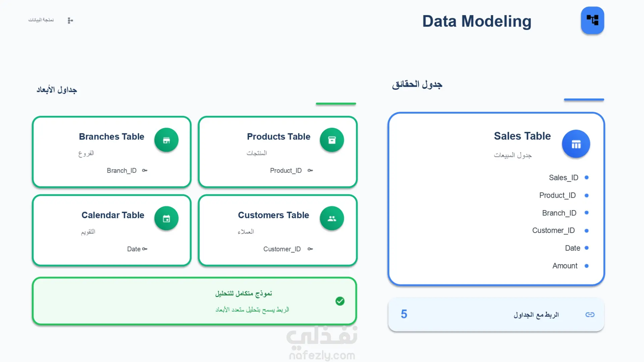Click the Customers Table people icon

click(x=332, y=219)
